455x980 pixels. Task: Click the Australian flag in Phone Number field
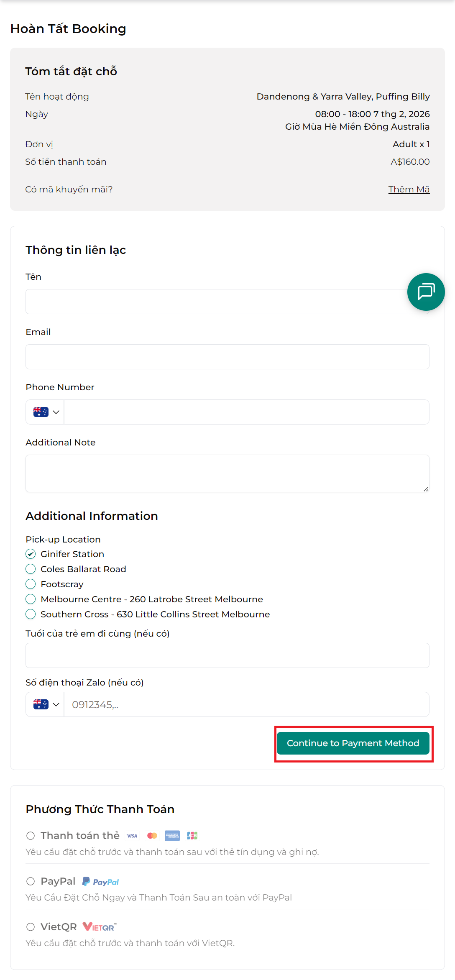click(x=41, y=412)
